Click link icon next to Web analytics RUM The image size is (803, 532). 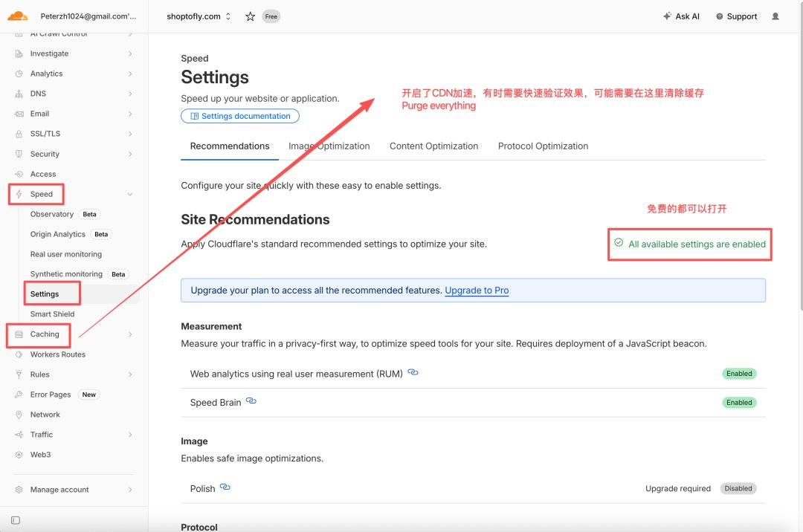(x=413, y=372)
